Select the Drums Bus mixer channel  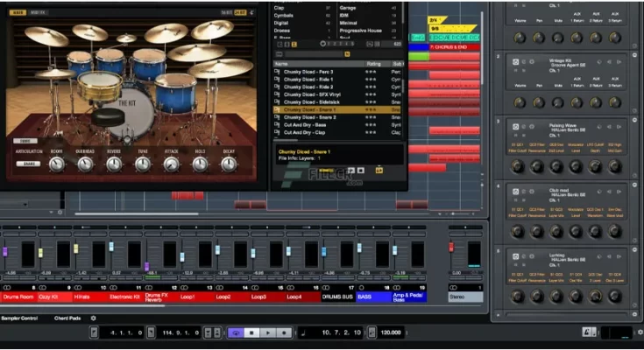[x=337, y=297]
